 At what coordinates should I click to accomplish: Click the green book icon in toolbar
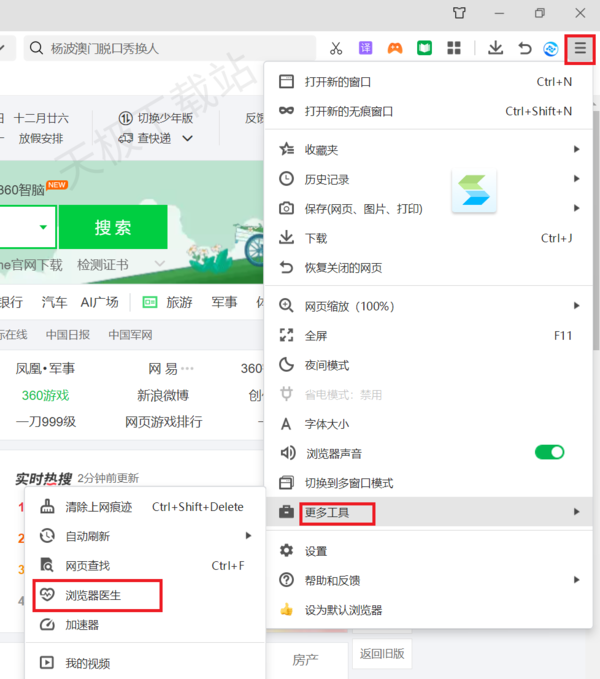click(x=424, y=48)
